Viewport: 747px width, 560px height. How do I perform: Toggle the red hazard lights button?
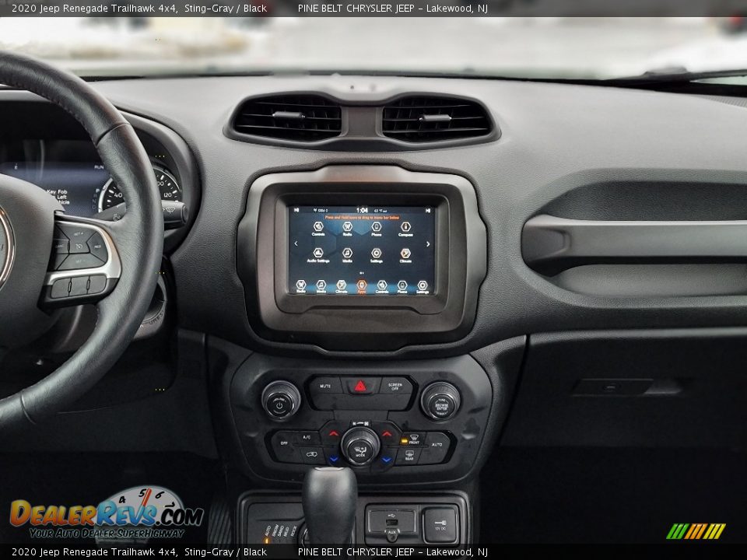[x=360, y=386]
